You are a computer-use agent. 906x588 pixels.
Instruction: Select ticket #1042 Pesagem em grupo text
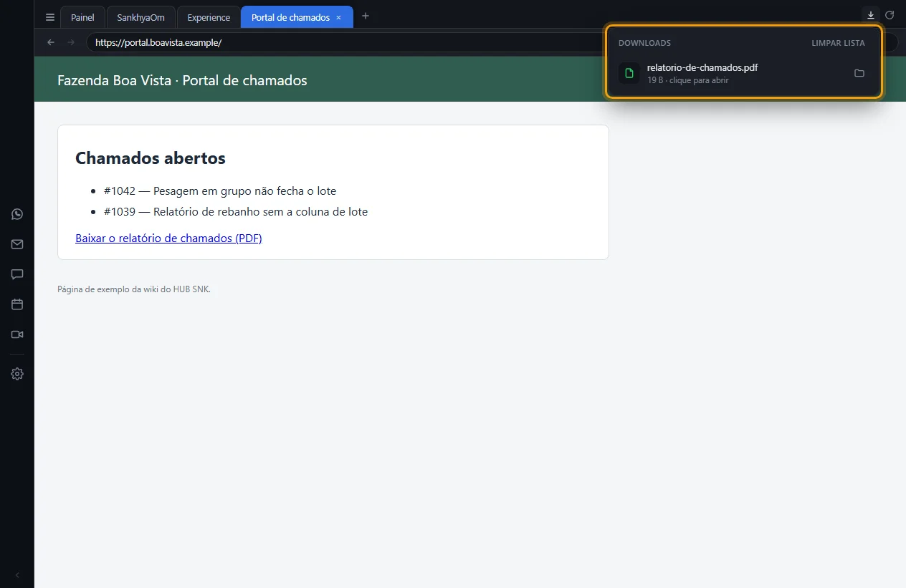tap(220, 191)
